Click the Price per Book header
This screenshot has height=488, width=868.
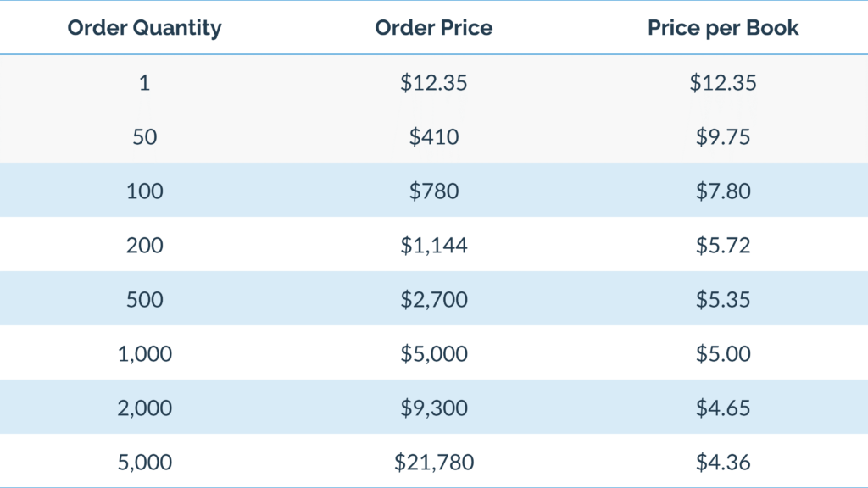click(723, 28)
